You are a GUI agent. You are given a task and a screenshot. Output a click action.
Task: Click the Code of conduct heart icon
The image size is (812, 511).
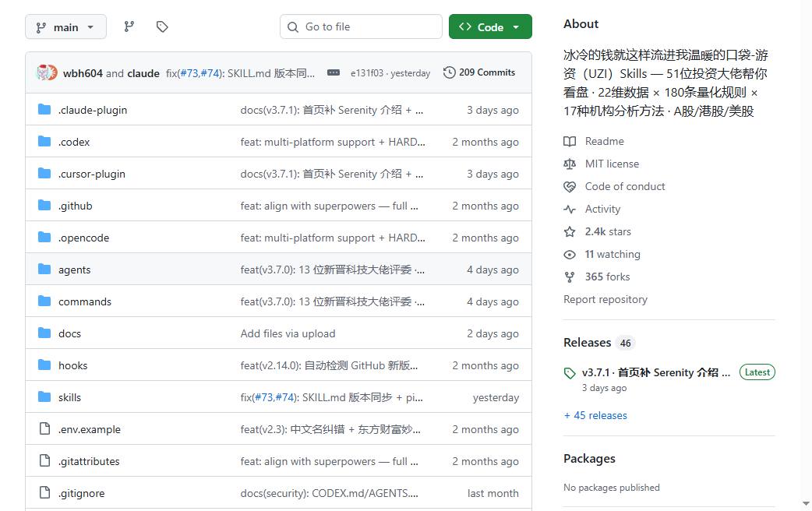click(570, 186)
